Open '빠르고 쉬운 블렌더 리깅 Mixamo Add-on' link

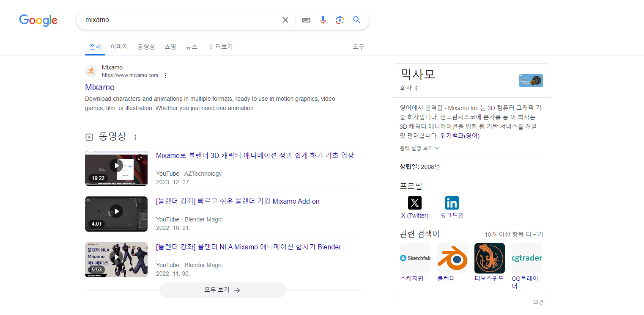[238, 201]
